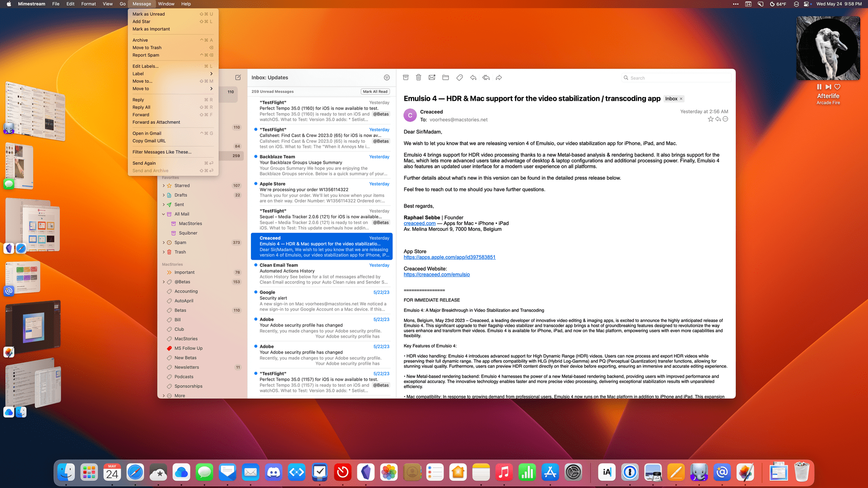This screenshot has width=868, height=488.
Task: Open the creaceed.com link
Action: pyautogui.click(x=420, y=223)
